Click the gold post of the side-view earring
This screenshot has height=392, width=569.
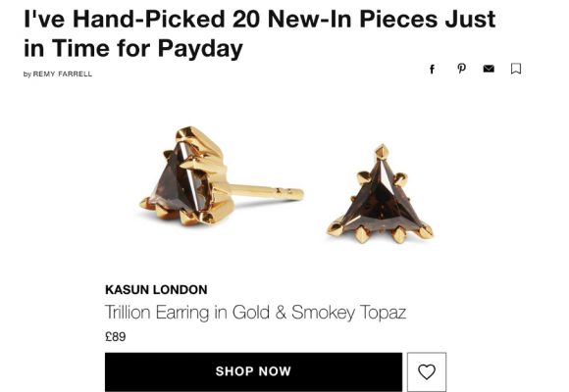coord(265,192)
